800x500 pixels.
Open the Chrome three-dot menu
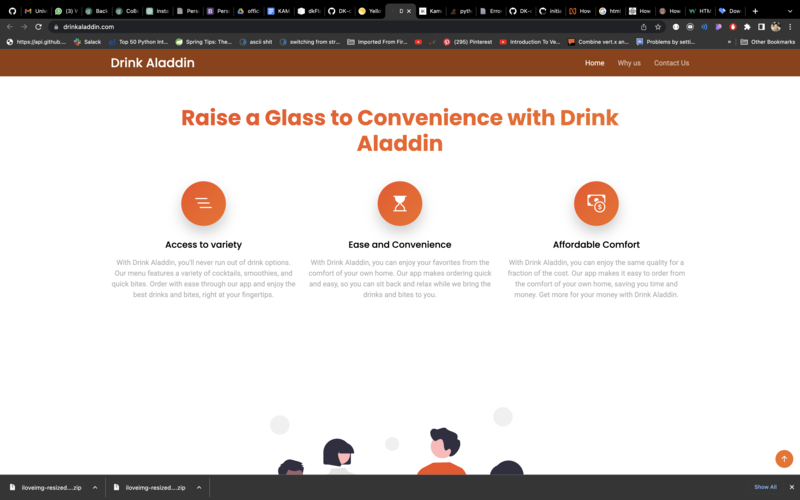point(790,27)
